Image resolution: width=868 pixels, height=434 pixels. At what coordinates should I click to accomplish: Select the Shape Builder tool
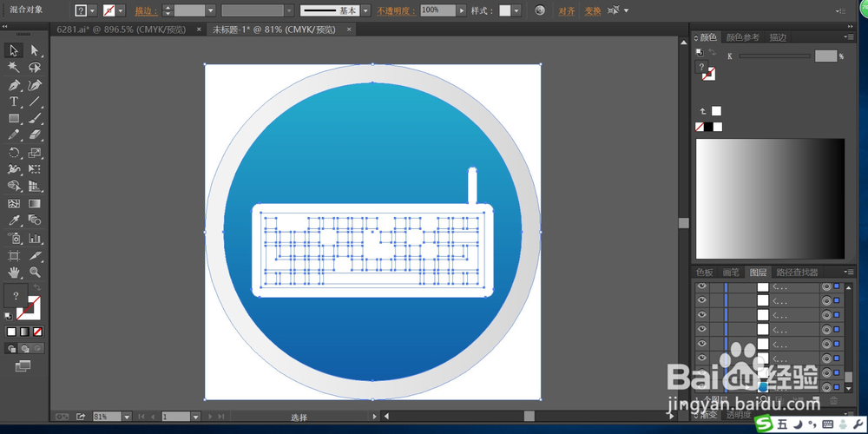tap(14, 186)
